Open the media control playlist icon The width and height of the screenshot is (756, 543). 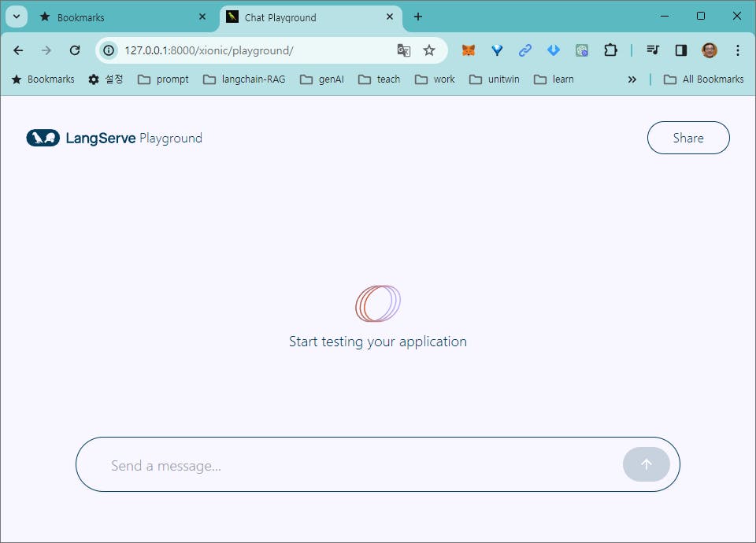pos(653,50)
